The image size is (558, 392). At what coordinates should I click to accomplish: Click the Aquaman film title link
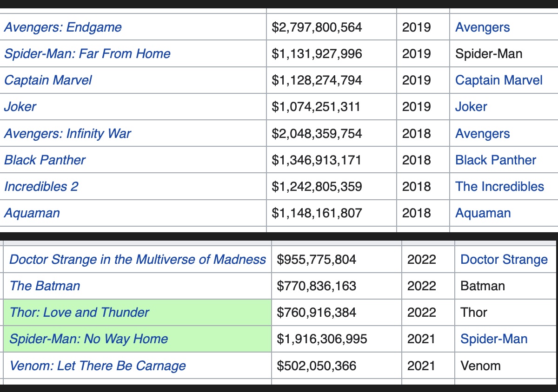pos(32,213)
